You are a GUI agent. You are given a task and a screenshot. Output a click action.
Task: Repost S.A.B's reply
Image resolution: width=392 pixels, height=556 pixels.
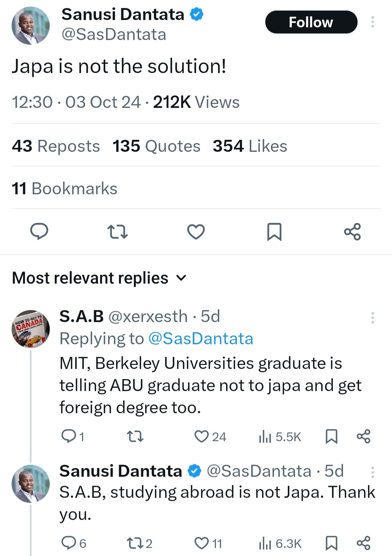pyautogui.click(x=135, y=436)
